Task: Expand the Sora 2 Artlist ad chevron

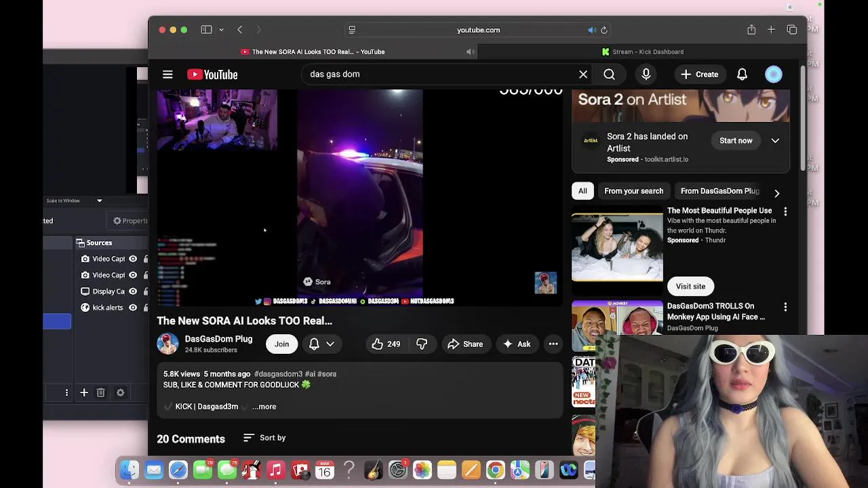Action: coord(775,141)
